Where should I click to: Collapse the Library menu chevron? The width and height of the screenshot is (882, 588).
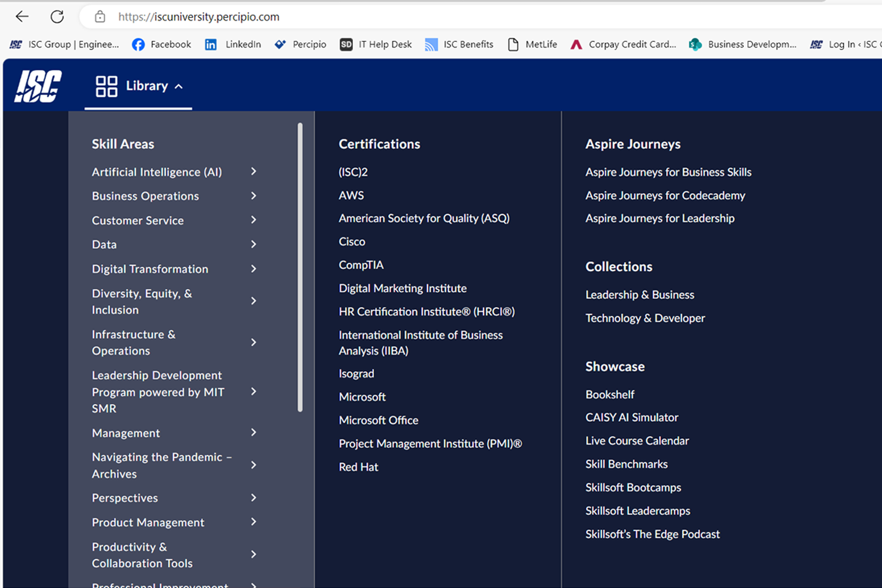point(179,86)
